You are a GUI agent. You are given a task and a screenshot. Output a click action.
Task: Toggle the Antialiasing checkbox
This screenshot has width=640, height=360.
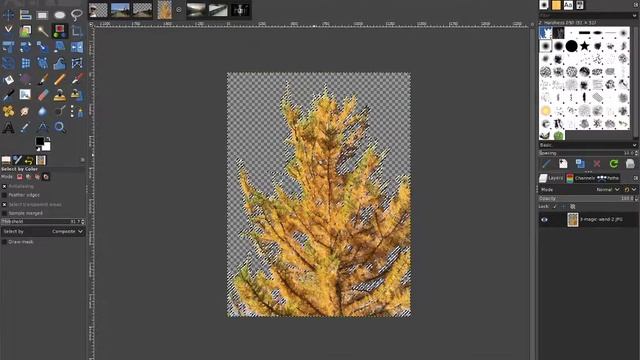tap(4, 186)
